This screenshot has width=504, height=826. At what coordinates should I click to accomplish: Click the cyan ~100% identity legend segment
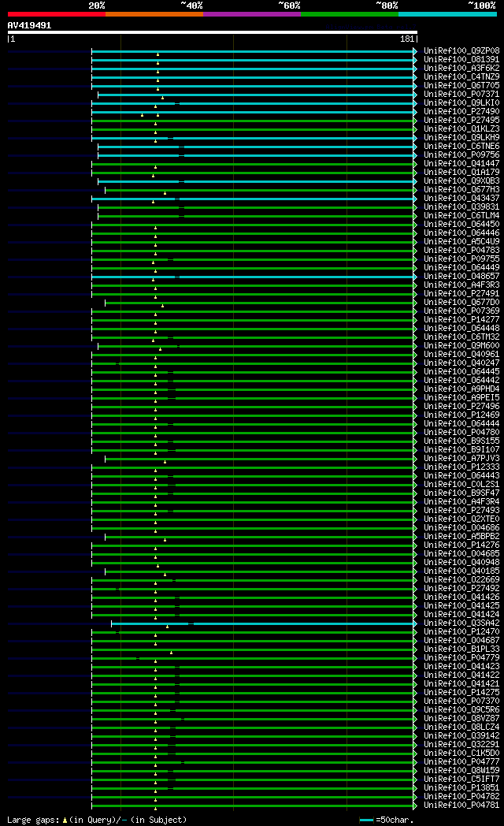point(448,14)
